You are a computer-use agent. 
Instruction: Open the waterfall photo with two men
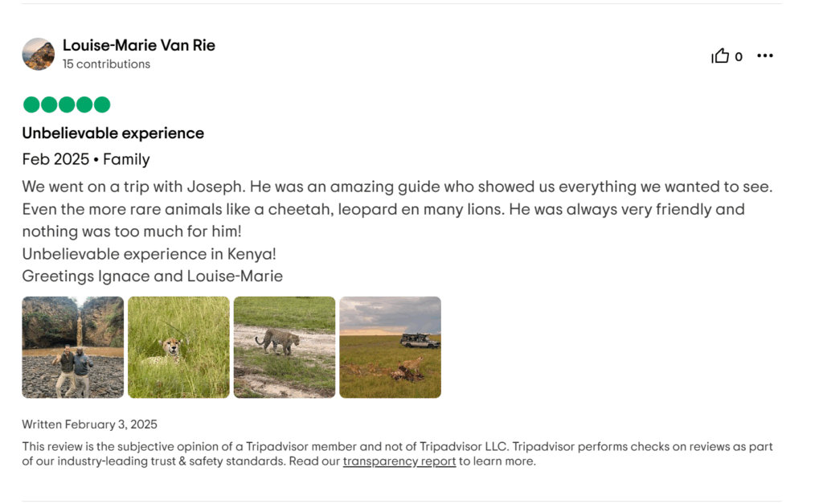73,347
